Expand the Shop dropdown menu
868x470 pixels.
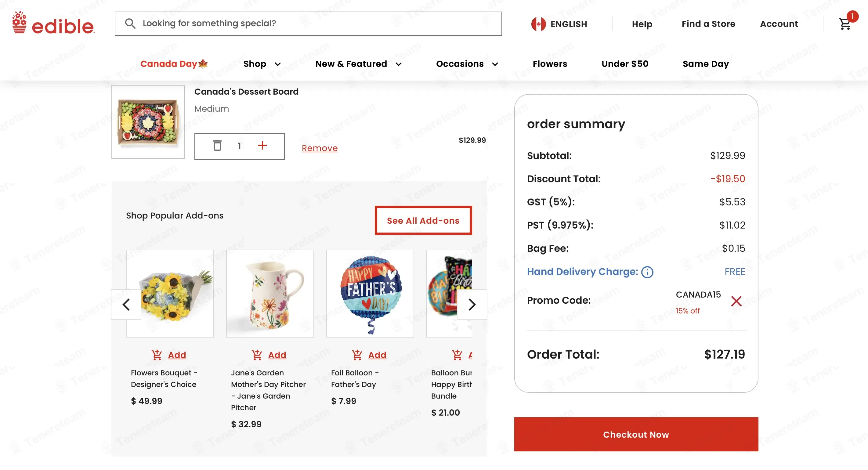[262, 64]
